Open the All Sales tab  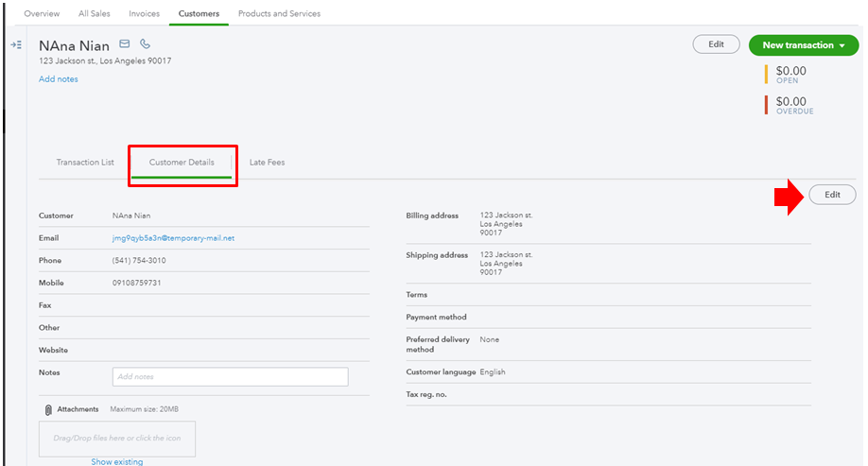pos(95,14)
